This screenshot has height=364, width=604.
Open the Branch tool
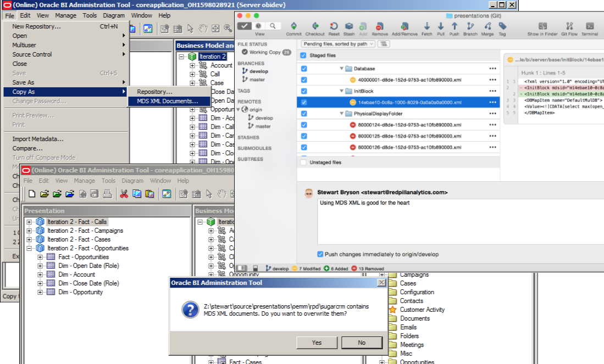coord(470,26)
